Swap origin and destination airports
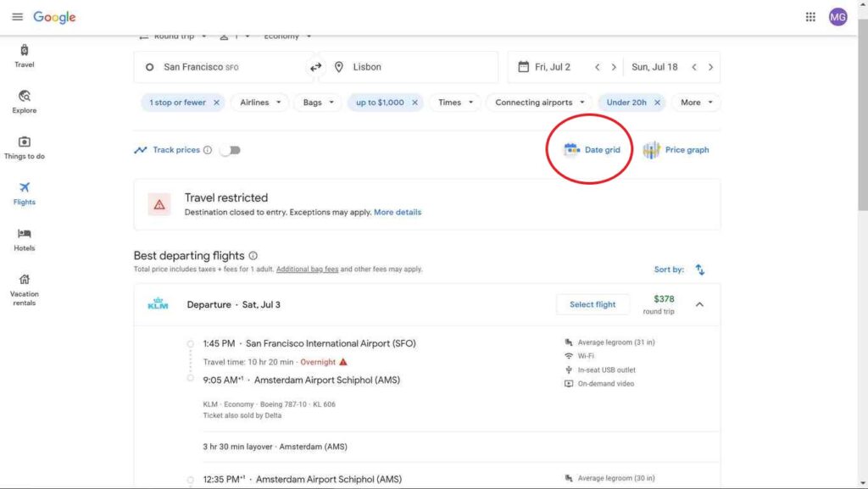The height and width of the screenshot is (489, 868). click(x=315, y=67)
